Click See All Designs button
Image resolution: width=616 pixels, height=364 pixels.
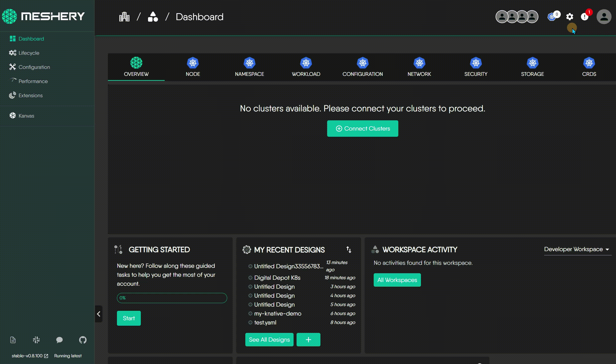[x=269, y=340]
